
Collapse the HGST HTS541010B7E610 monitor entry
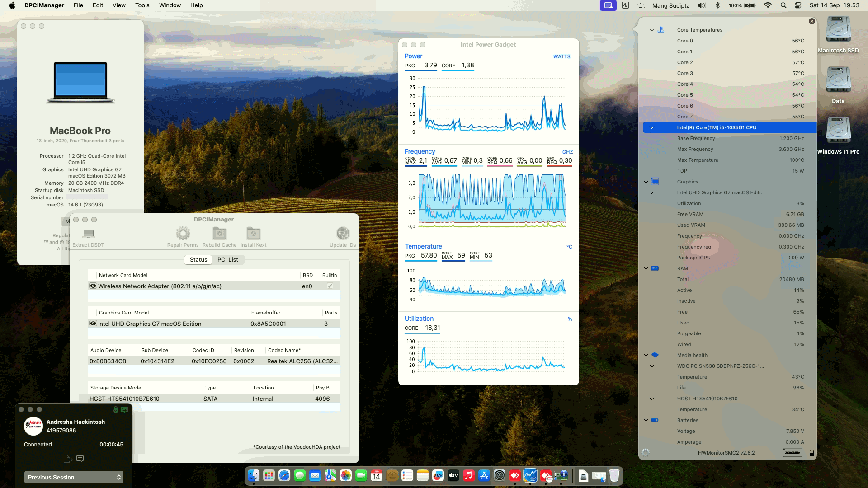(652, 399)
